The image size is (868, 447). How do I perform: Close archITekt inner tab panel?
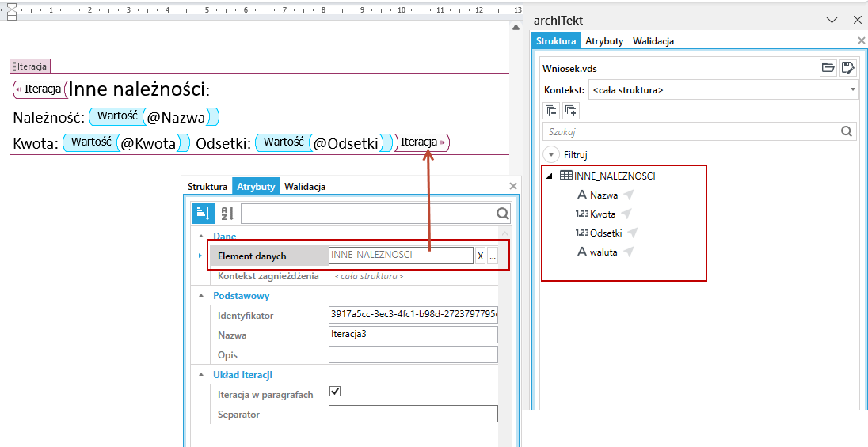(x=862, y=40)
